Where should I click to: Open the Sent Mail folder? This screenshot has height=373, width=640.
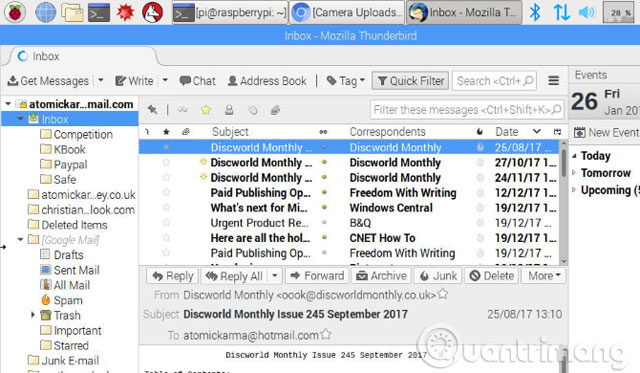70,270
